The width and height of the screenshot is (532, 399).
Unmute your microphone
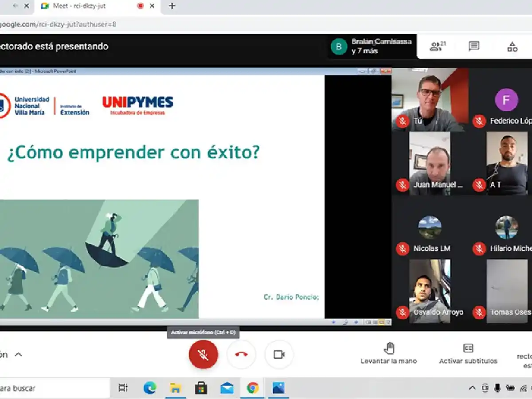[x=203, y=354]
